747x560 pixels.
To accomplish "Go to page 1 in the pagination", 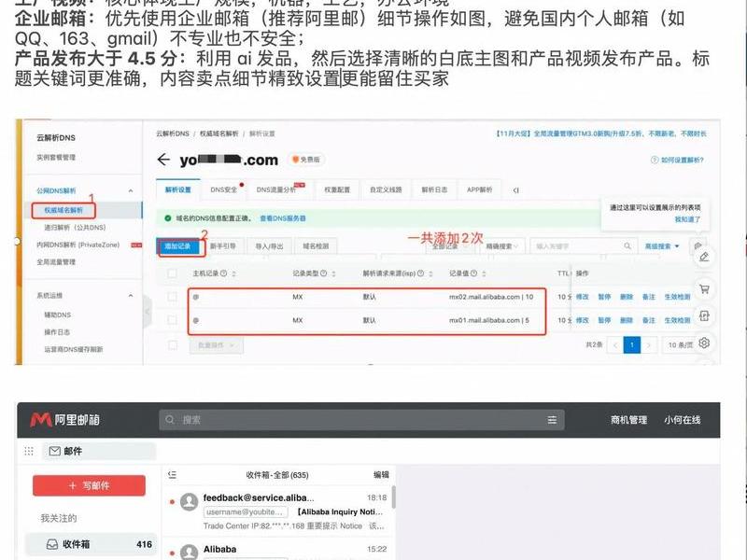I will point(632,344).
